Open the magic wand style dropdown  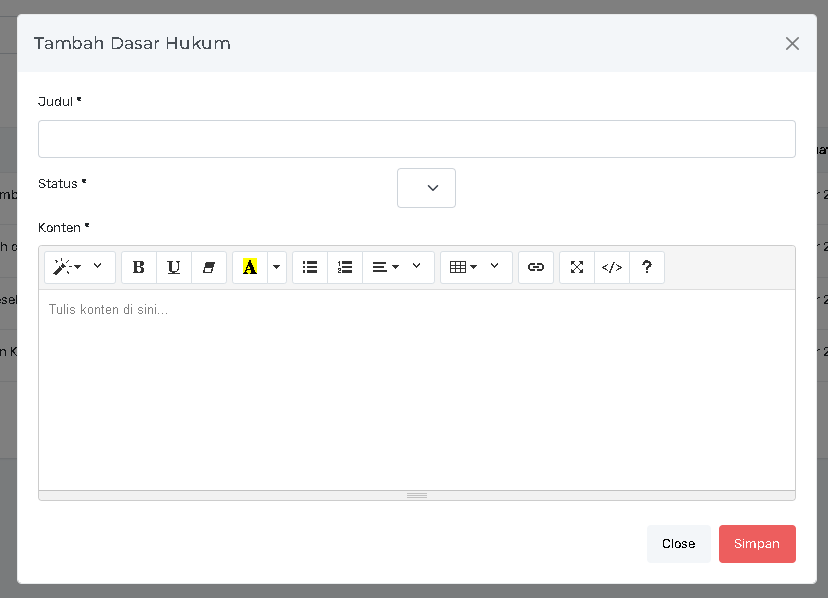pyautogui.click(x=80, y=268)
